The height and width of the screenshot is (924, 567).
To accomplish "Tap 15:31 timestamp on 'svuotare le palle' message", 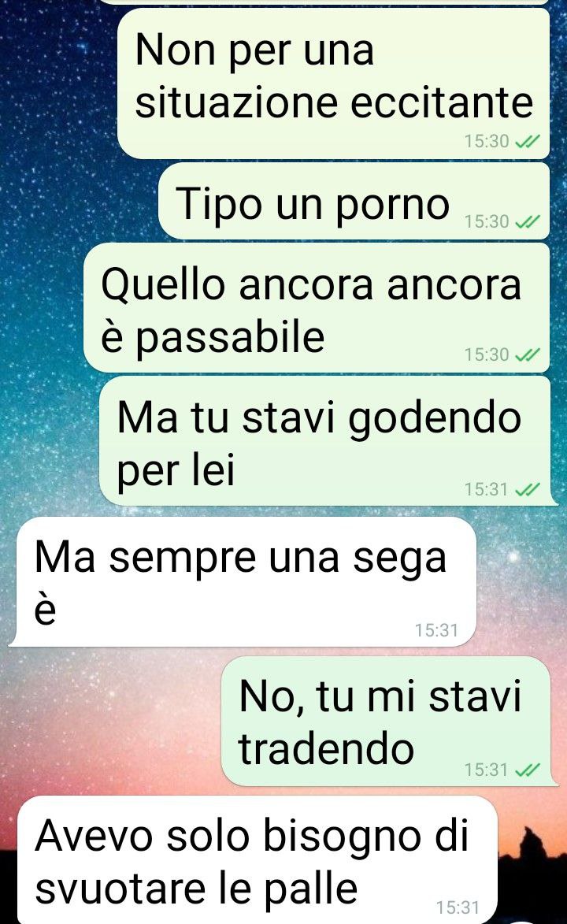I will coord(458,907).
